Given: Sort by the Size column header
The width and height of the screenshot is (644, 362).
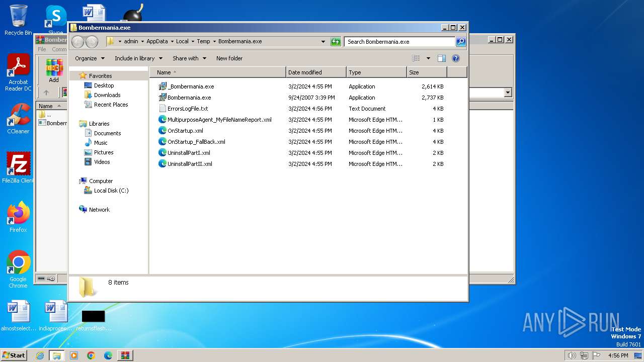Looking at the screenshot, I should 427,72.
